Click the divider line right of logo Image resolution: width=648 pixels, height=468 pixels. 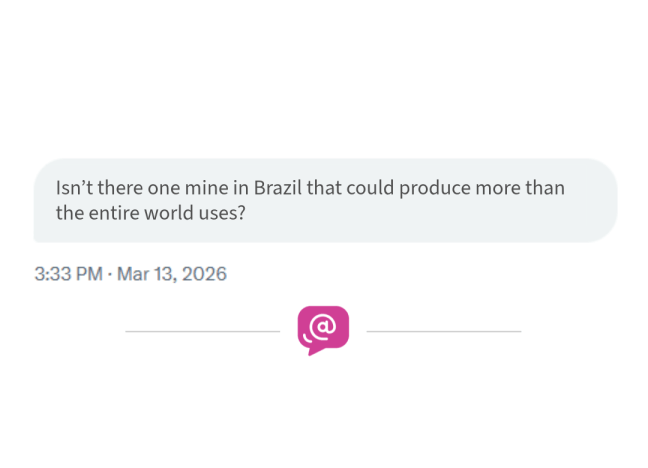tap(444, 330)
